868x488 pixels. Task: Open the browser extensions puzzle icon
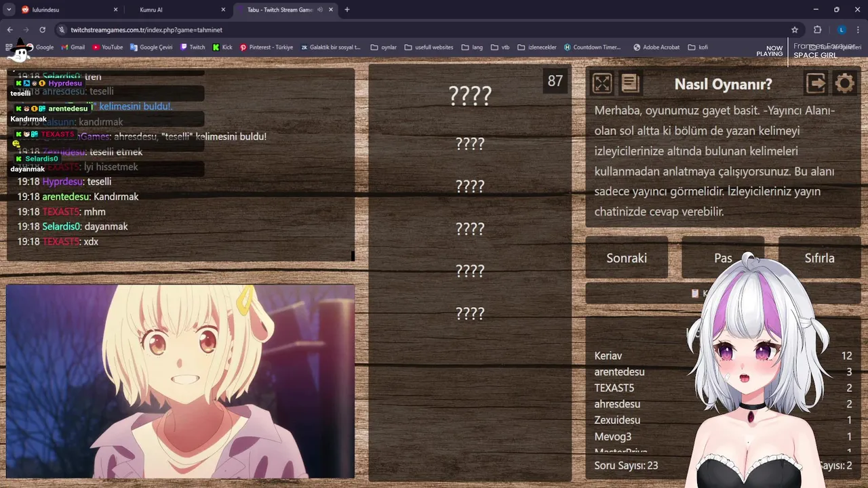click(817, 30)
